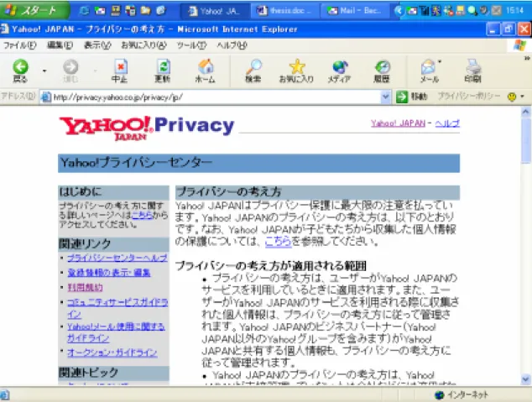Click the greyed forward arrow button
Image resolution: width=532 pixels, height=402 pixels.
pyautogui.click(x=70, y=70)
